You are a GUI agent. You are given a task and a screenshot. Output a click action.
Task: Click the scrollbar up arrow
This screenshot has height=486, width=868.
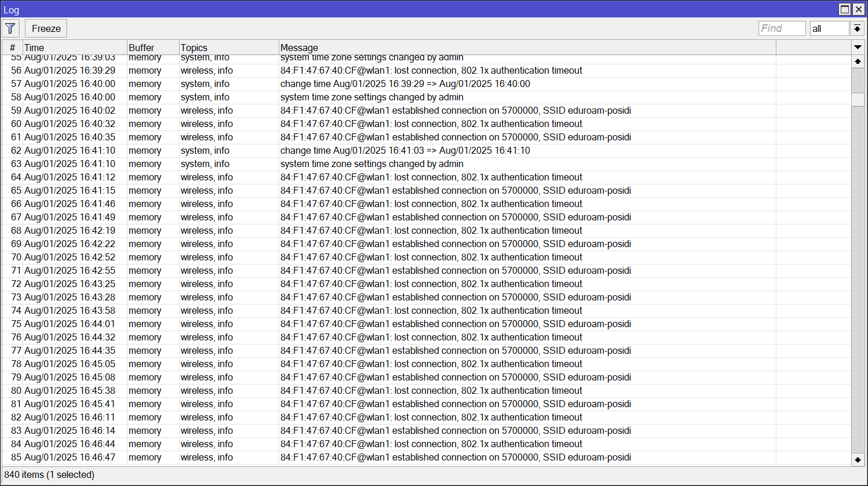(x=858, y=61)
